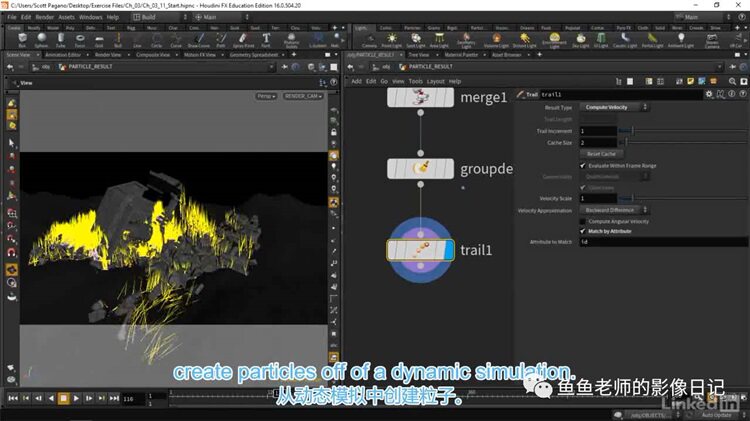Click the Reset Cache button

pyautogui.click(x=601, y=154)
